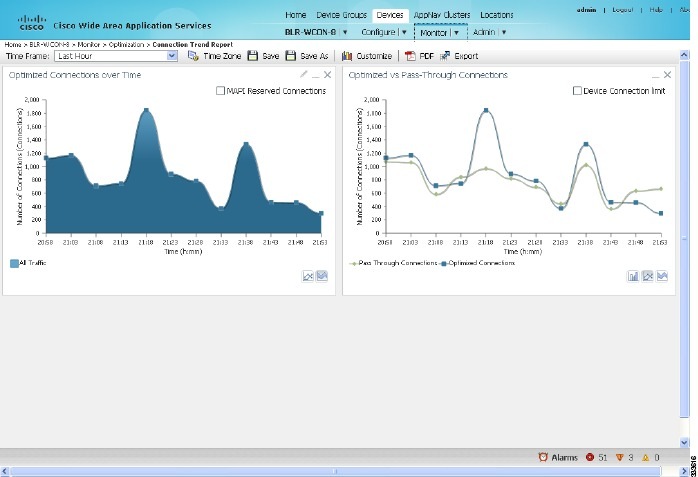Screen dimensions: 698x477
Task: Toggle Optimized Connections legend series
Action: (x=478, y=263)
